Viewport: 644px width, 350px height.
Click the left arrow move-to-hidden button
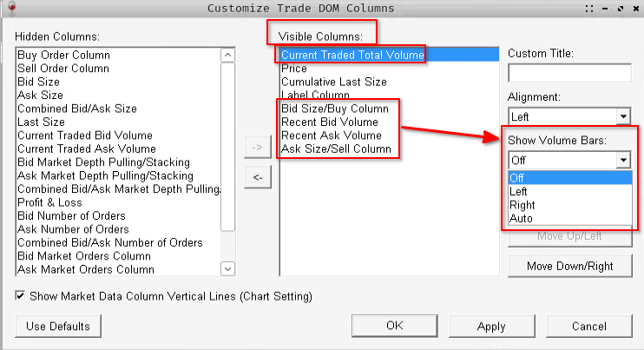pos(258,177)
